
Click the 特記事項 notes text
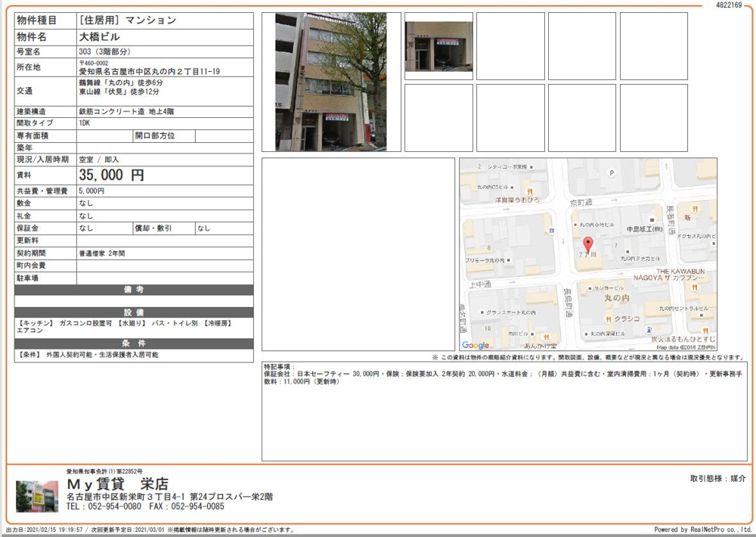point(503,374)
